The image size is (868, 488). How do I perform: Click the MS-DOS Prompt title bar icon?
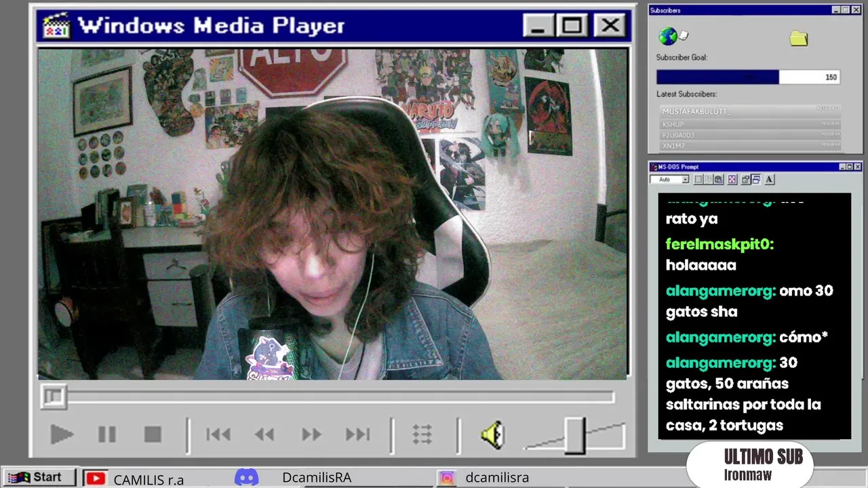[x=654, y=167]
